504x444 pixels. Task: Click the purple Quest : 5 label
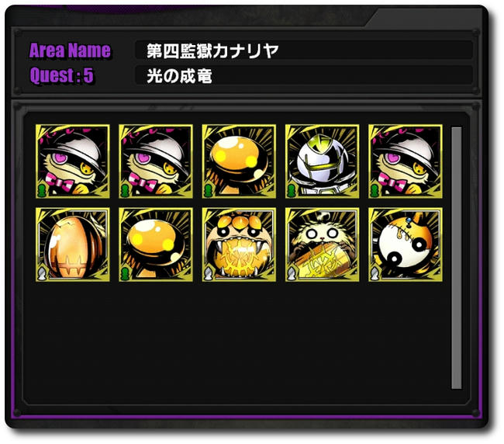pos(62,75)
